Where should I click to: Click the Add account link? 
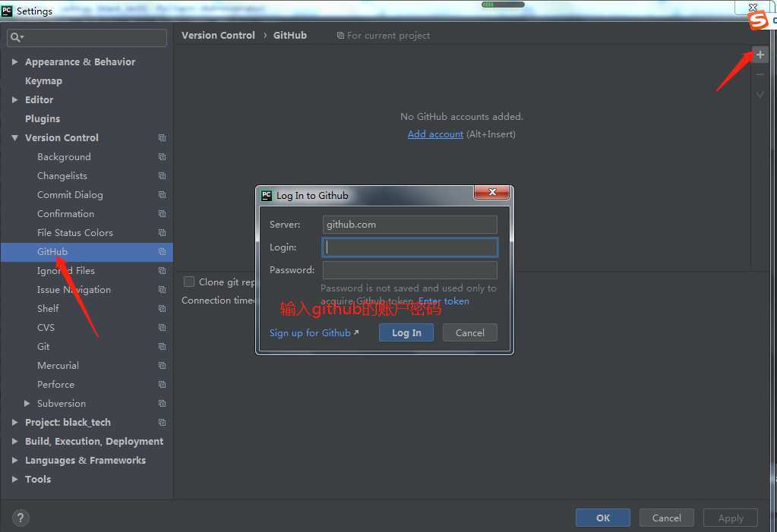point(435,134)
